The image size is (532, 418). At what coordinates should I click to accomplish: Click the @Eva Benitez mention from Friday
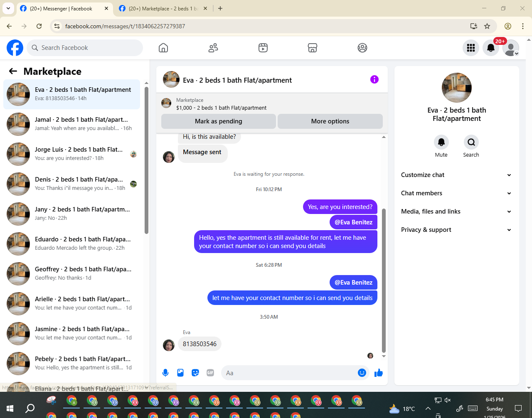point(354,222)
